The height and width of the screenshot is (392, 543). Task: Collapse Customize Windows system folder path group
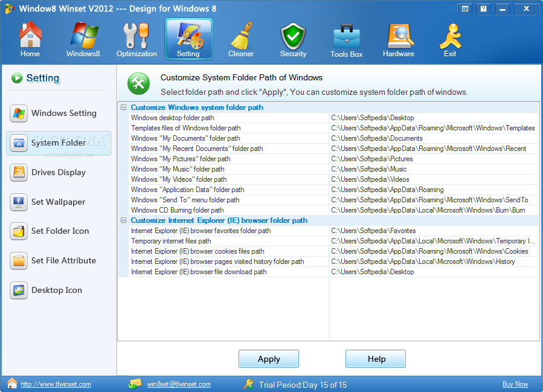point(124,108)
